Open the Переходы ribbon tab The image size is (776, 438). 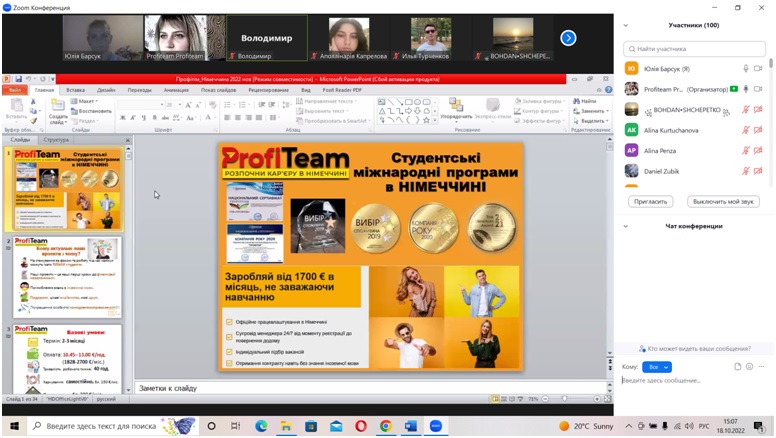pos(140,90)
